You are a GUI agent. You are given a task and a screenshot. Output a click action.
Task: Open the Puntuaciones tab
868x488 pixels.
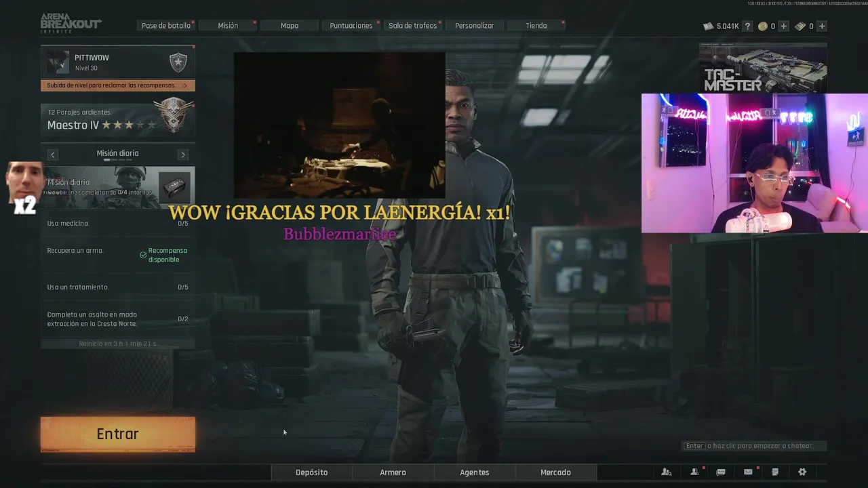pos(351,26)
